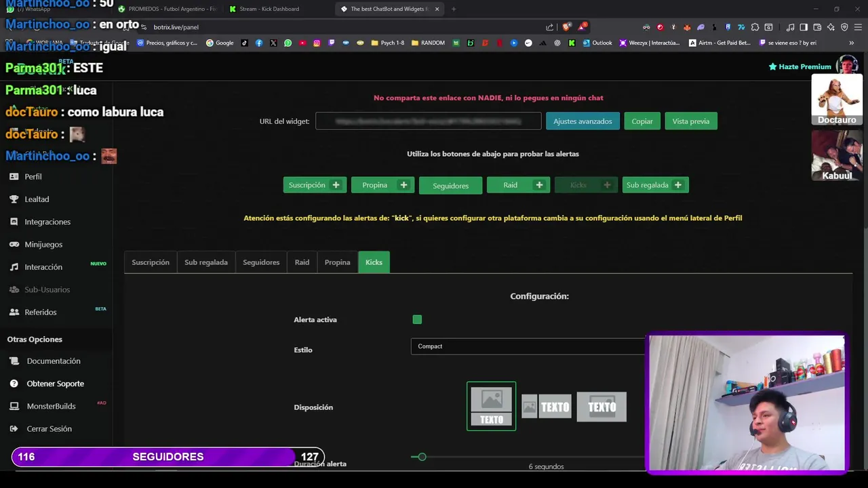Open browser extensions puzzle icon

(x=755, y=27)
